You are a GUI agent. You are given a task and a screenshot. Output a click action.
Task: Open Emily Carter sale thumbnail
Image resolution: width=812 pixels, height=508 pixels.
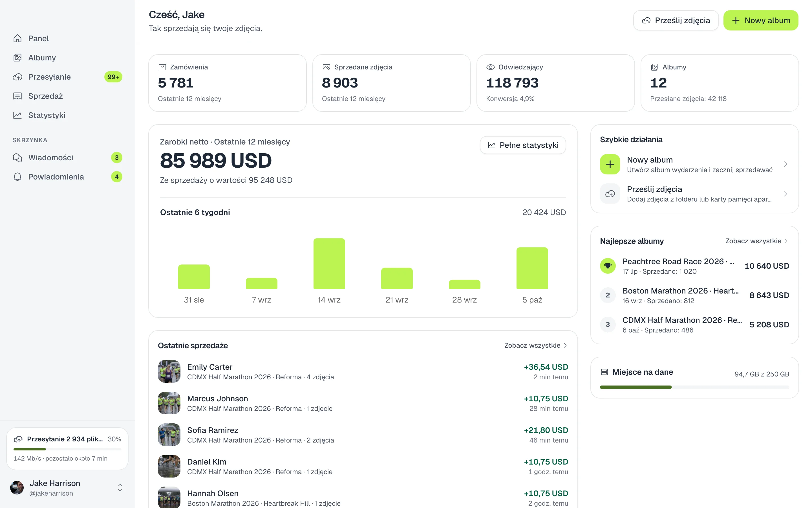click(169, 372)
